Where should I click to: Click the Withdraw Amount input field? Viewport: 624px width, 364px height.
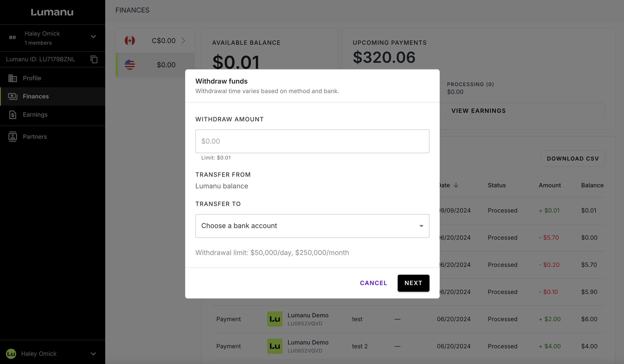point(312,141)
